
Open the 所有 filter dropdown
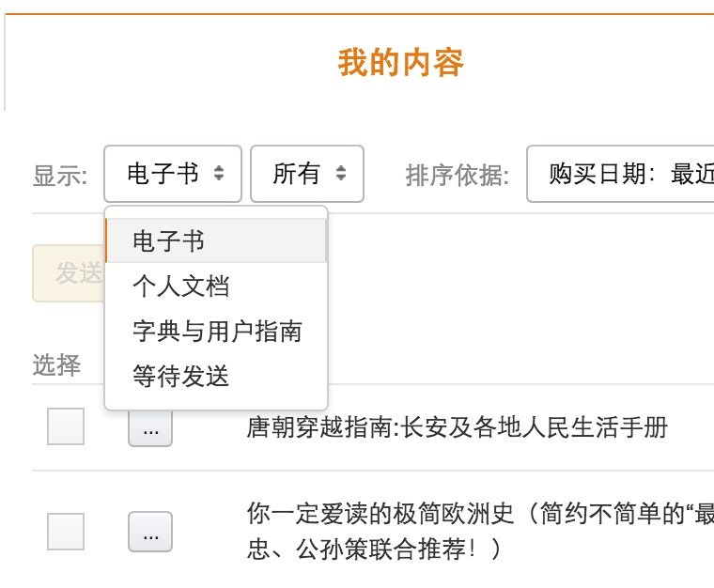[306, 174]
